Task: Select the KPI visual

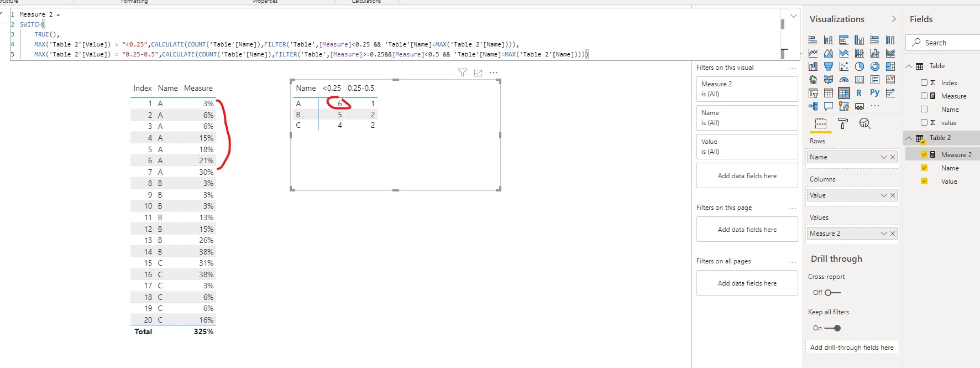Action: coord(890,80)
